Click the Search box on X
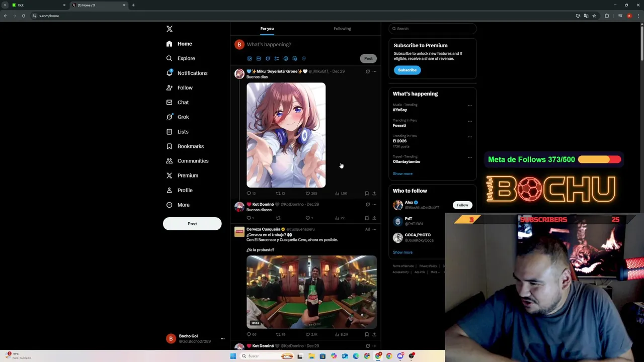 tap(432, 29)
